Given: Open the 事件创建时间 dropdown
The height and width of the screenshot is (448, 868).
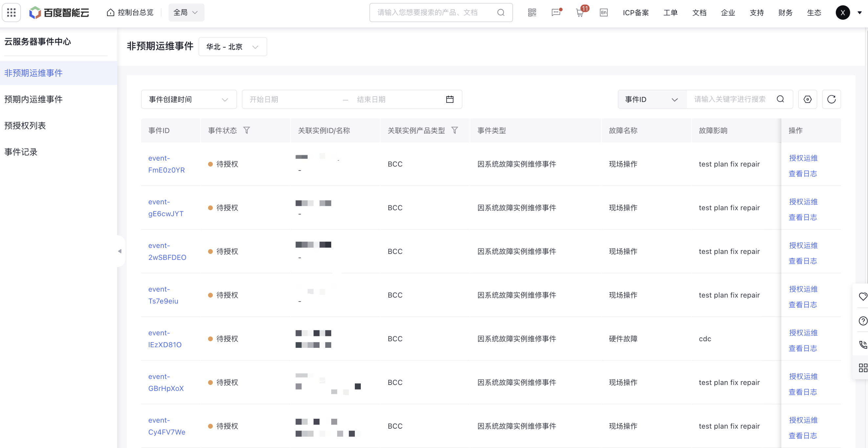Looking at the screenshot, I should tap(189, 99).
